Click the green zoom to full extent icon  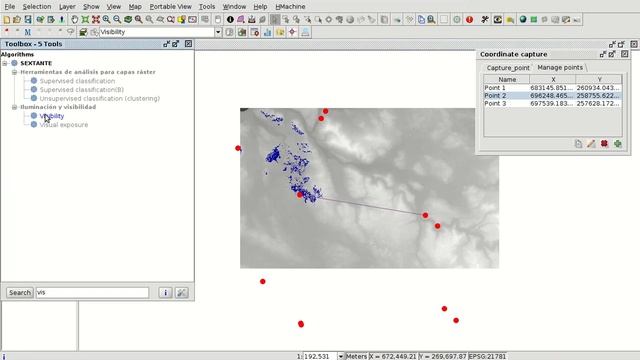coord(85,19)
